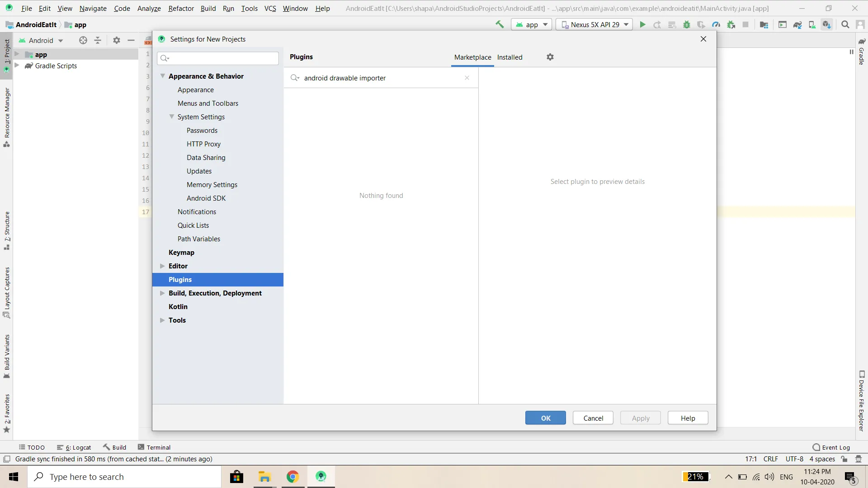Open the Refactor menu
This screenshot has width=868, height=488.
[x=181, y=8]
